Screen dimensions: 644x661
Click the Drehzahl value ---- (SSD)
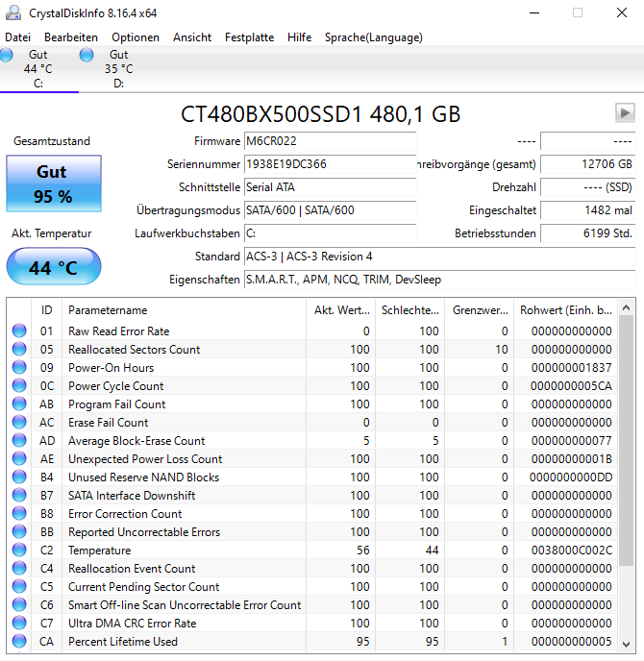click(588, 187)
